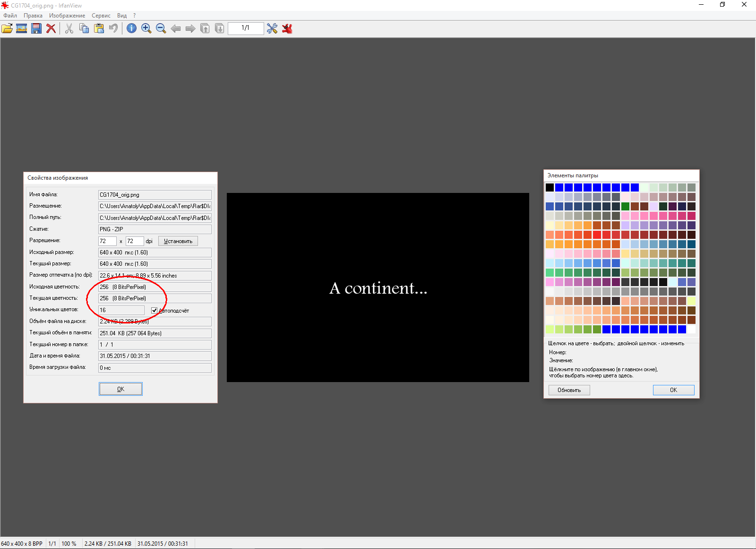This screenshot has height=549, width=756.
Task: Click the IrfanView title bar app icon
Action: [5, 5]
